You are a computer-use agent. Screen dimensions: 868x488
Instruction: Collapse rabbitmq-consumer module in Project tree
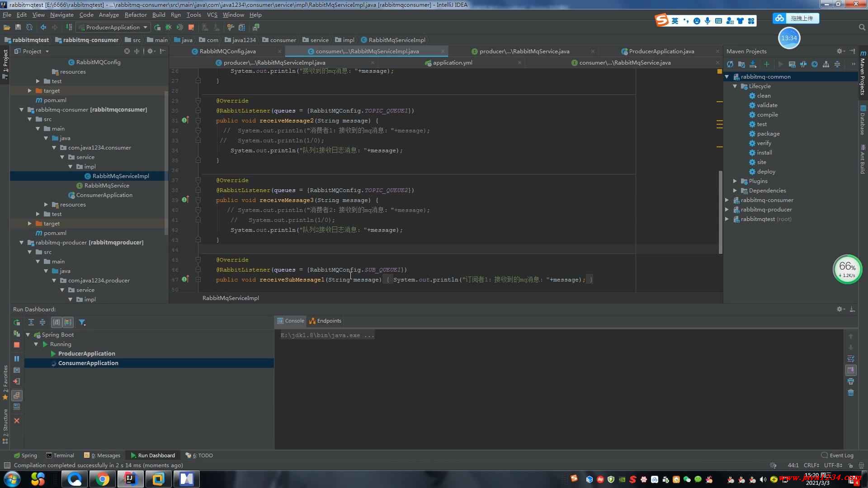21,110
